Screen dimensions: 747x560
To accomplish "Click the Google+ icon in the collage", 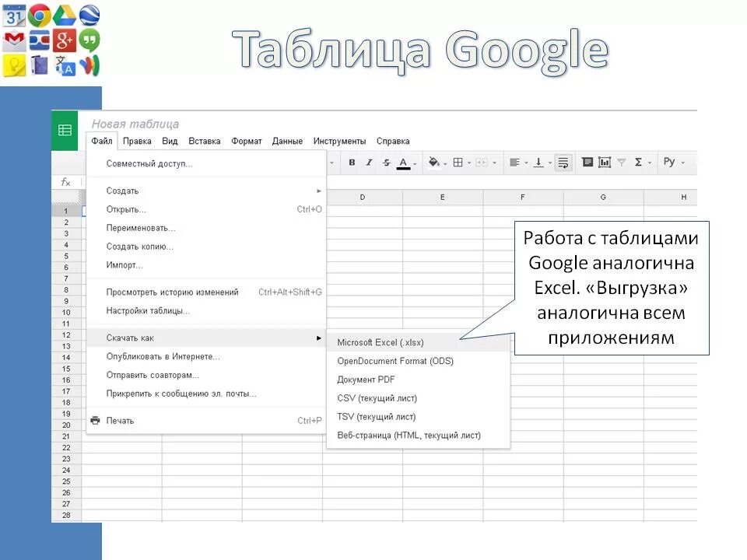I will (65, 40).
